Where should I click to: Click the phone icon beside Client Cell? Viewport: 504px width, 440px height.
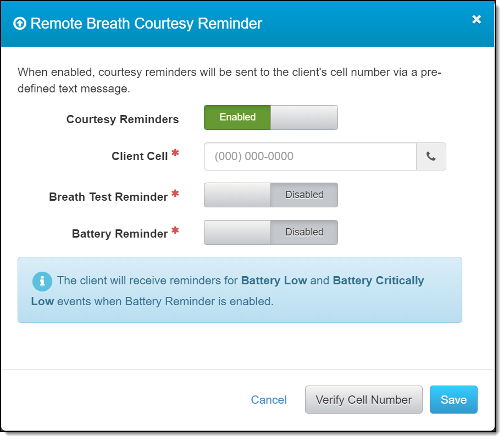pos(431,157)
